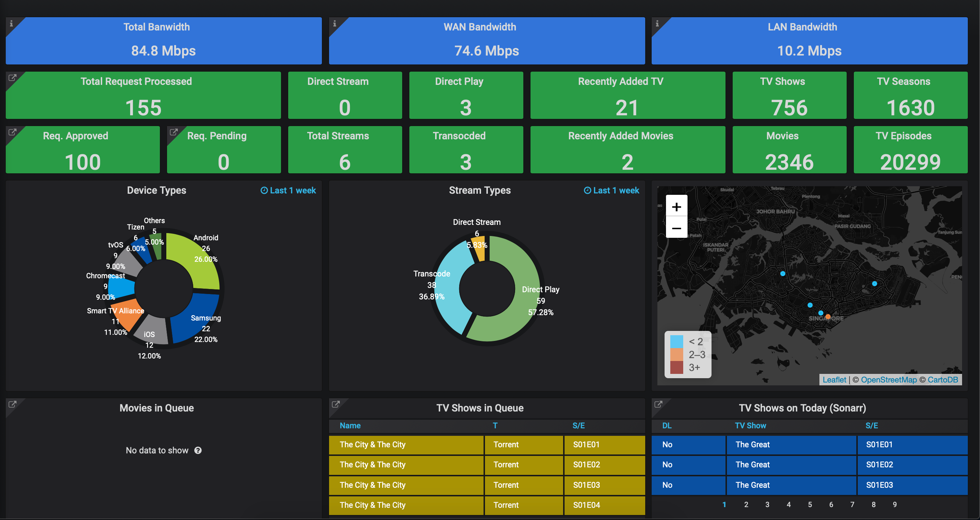Click 'Torrent' cell in S01E02 queue row

[523, 465]
